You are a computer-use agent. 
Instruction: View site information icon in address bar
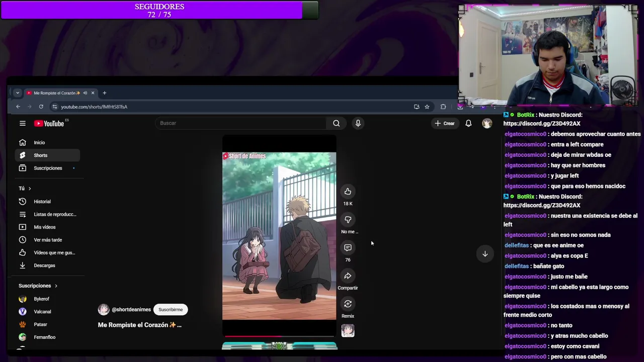55,107
